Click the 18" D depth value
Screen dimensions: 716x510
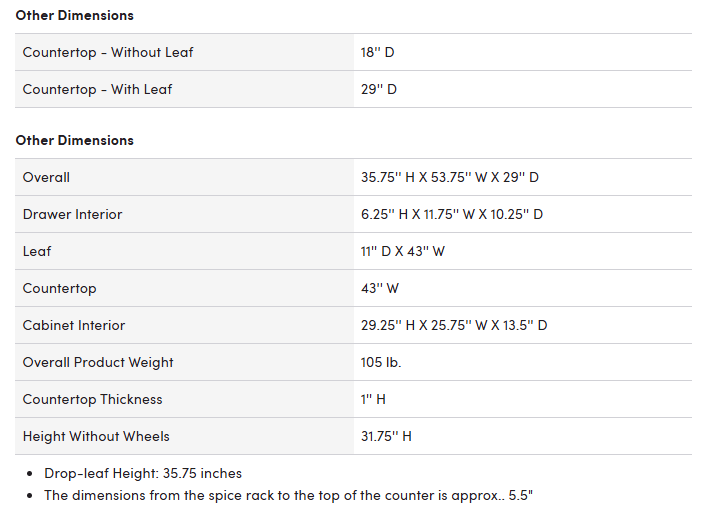pyautogui.click(x=377, y=53)
